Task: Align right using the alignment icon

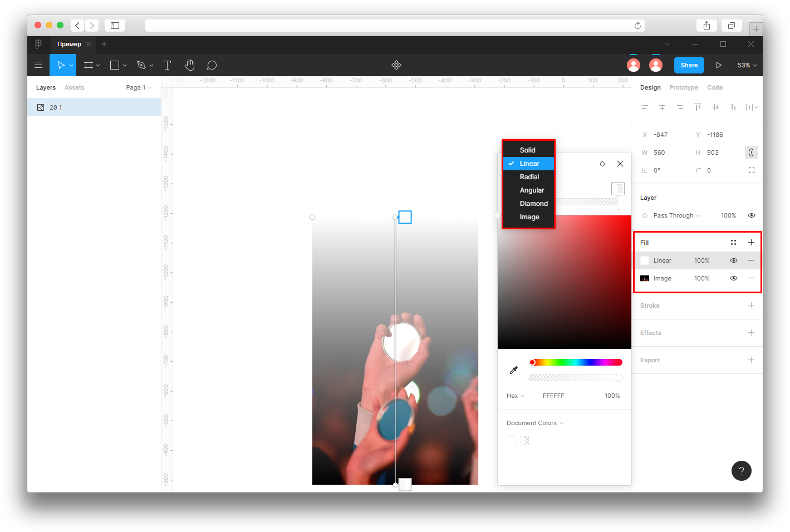Action: pos(680,107)
